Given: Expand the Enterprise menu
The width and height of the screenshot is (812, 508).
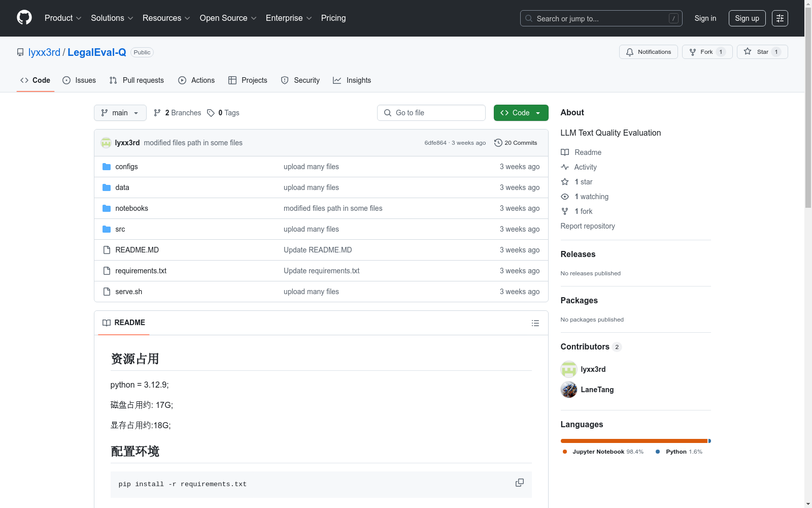Looking at the screenshot, I should tap(289, 18).
